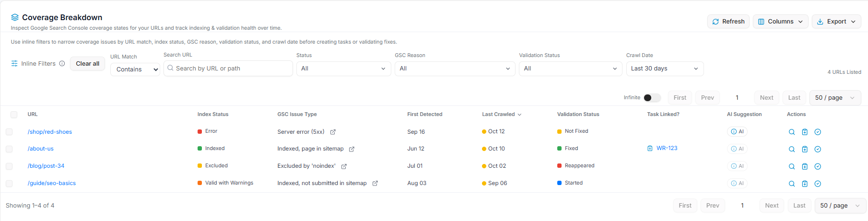
Task: Open external link for Indexed, page in sitemap
Action: coord(352,149)
